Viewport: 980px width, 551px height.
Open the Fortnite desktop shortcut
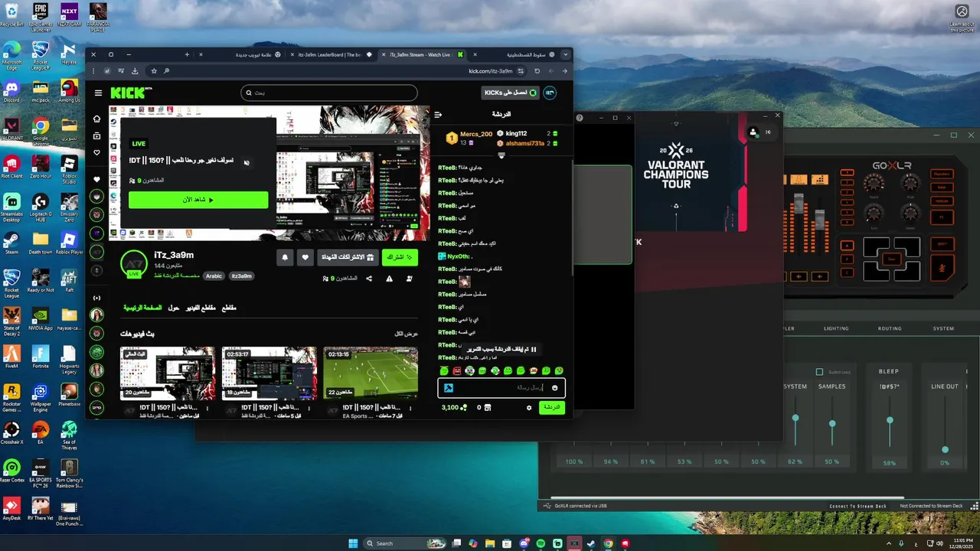coord(41,357)
